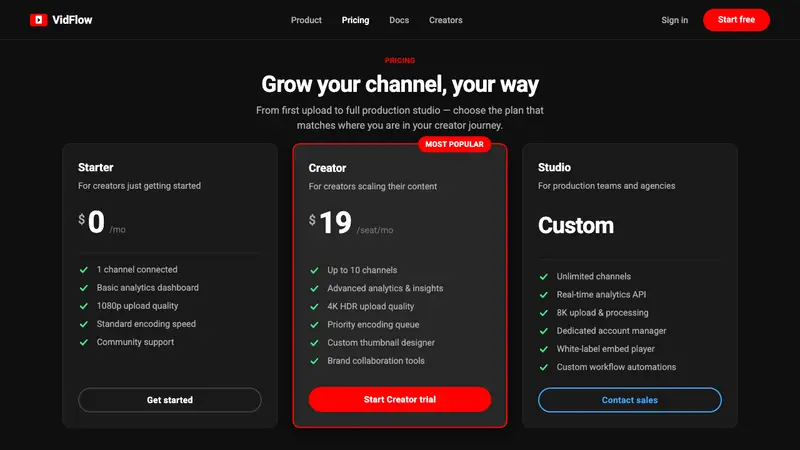Image resolution: width=800 pixels, height=450 pixels.
Task: Click checkmark beside Dedicated account manager
Action: tap(544, 331)
